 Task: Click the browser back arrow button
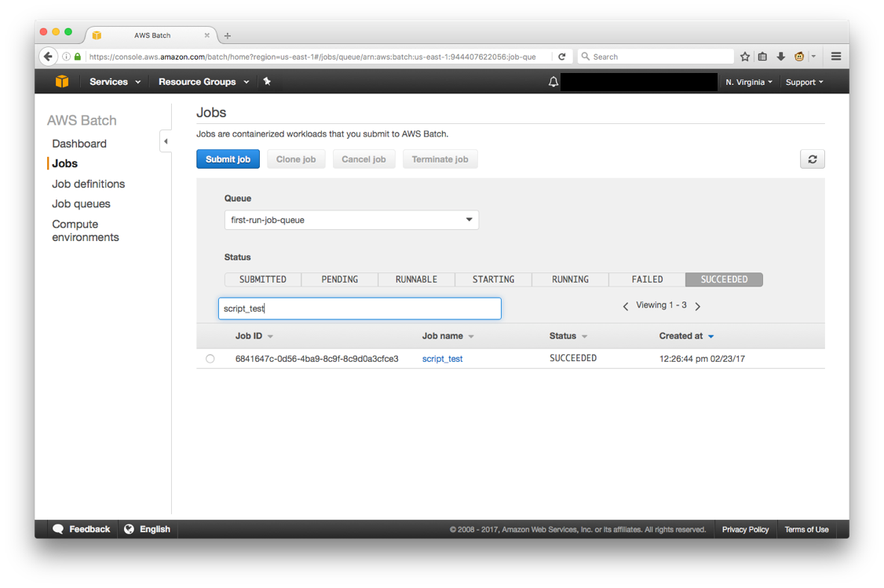[x=49, y=57]
